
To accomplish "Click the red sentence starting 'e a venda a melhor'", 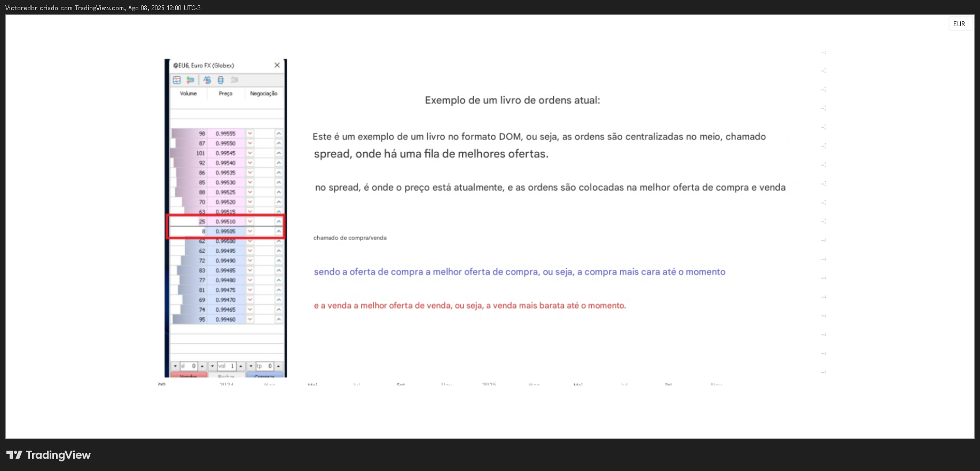I will (x=470, y=305).
